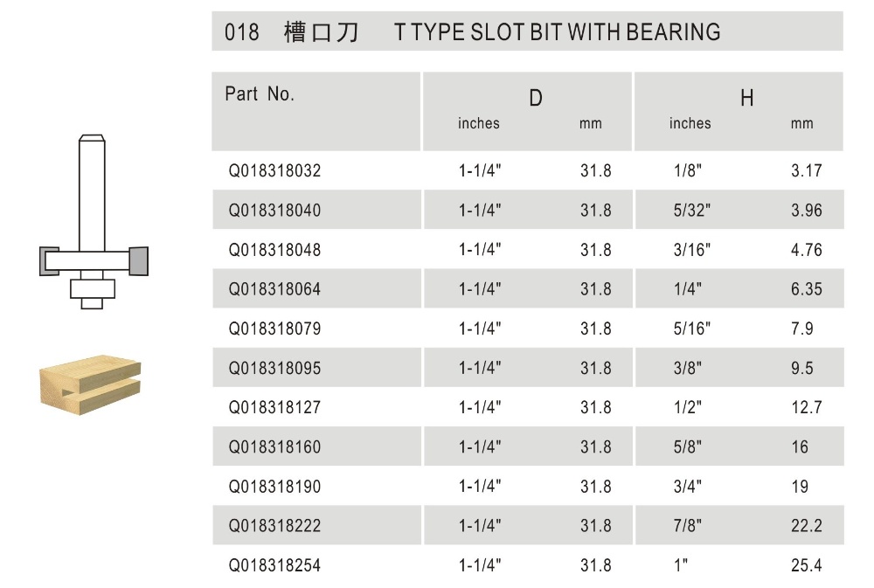Click the 12.7 mm height value
The image size is (874, 588).
(x=806, y=408)
